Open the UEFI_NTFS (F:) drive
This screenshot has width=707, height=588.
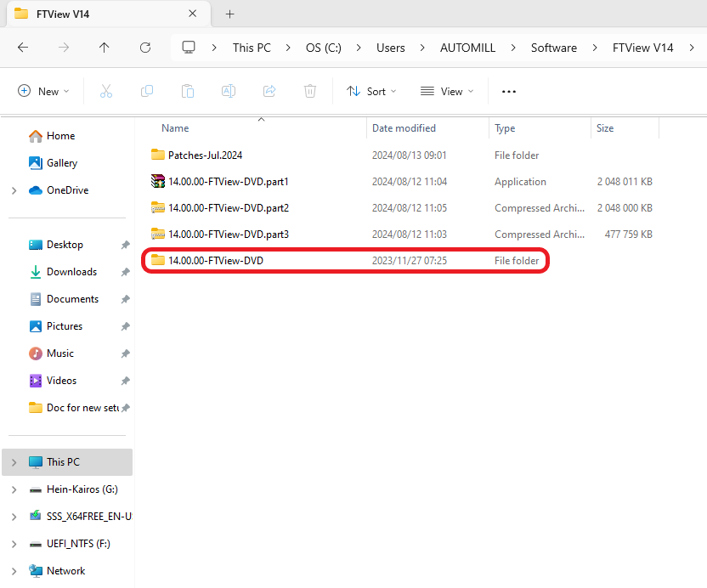(x=78, y=543)
